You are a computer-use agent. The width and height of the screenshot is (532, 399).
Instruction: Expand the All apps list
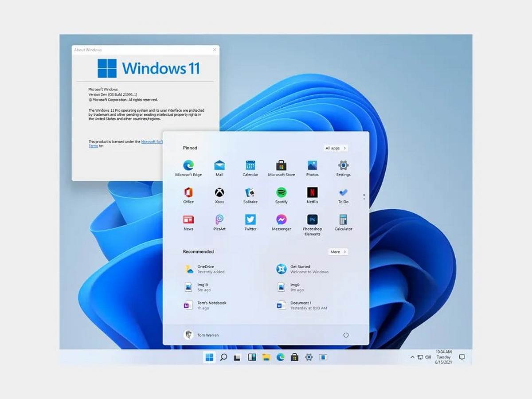coord(336,148)
